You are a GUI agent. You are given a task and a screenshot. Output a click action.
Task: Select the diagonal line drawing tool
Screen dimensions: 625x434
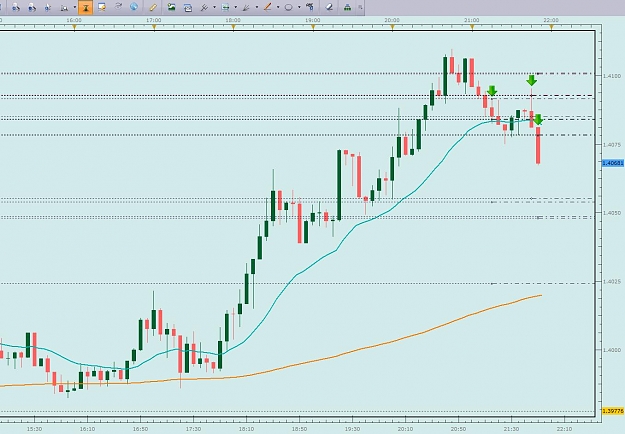click(204, 7)
